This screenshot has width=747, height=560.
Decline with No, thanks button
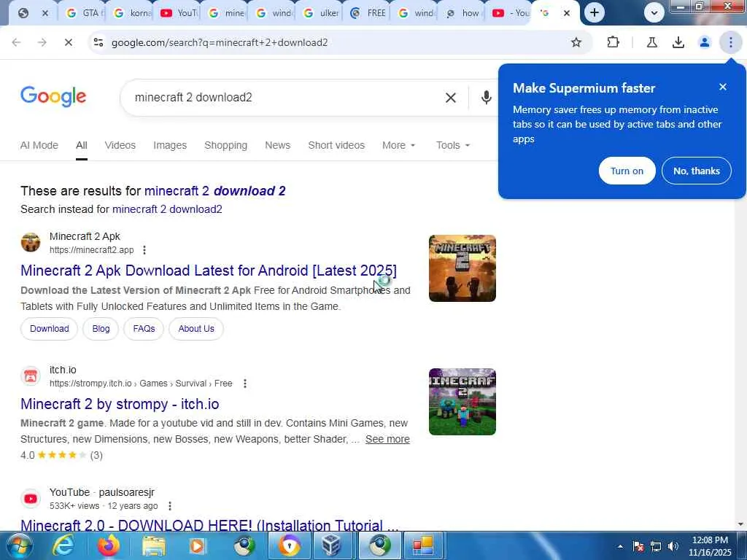coord(696,171)
